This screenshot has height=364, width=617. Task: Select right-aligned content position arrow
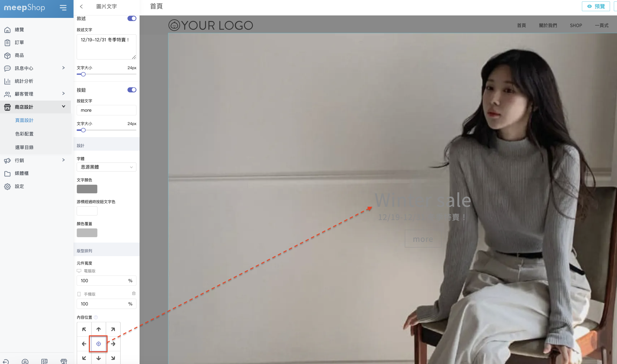pos(113,344)
